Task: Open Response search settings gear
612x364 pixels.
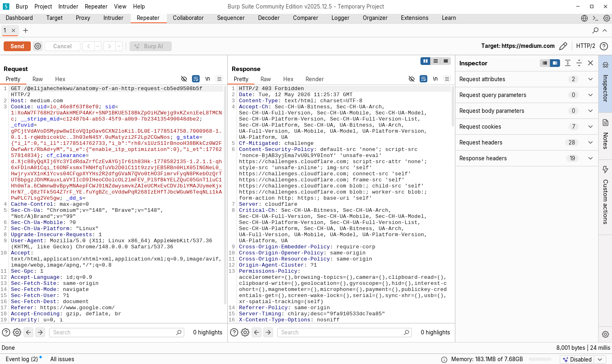Action: point(245,332)
